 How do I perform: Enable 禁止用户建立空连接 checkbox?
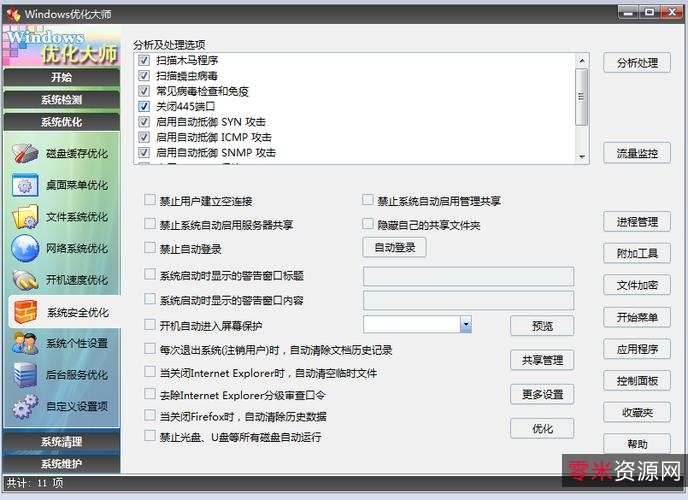[x=150, y=200]
